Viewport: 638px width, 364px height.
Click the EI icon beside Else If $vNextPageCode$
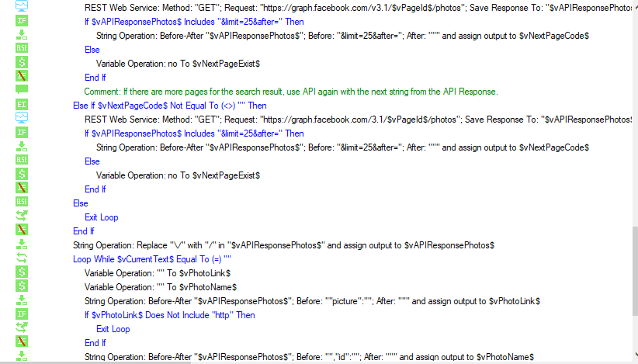click(x=22, y=105)
